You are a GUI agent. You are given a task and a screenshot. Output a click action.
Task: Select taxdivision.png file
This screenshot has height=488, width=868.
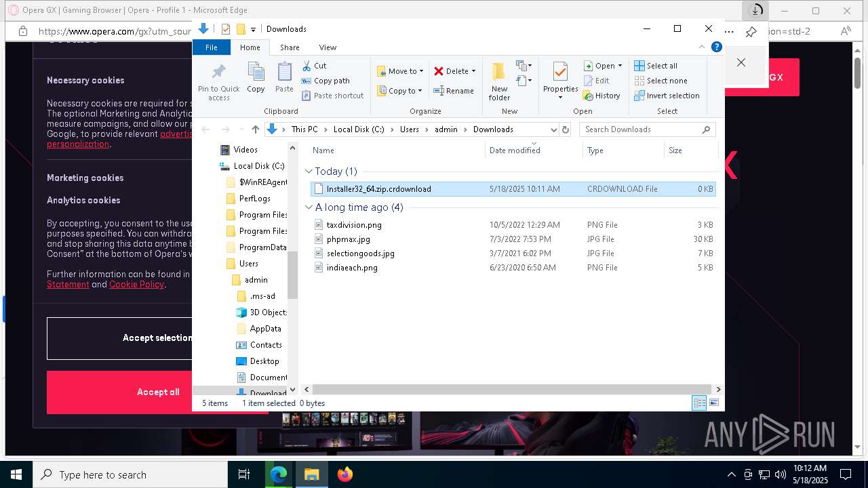point(513,225)
